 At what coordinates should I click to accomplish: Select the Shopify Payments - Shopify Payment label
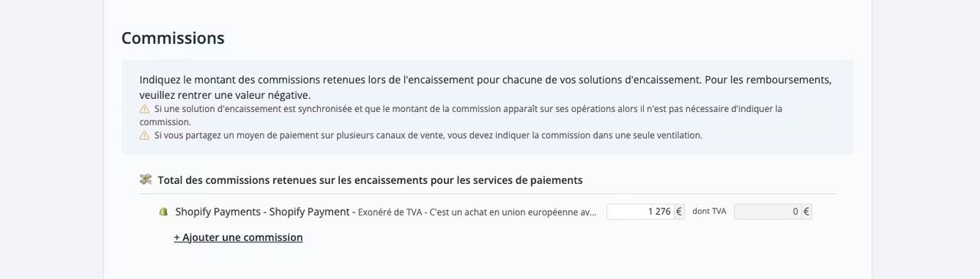pos(263,212)
